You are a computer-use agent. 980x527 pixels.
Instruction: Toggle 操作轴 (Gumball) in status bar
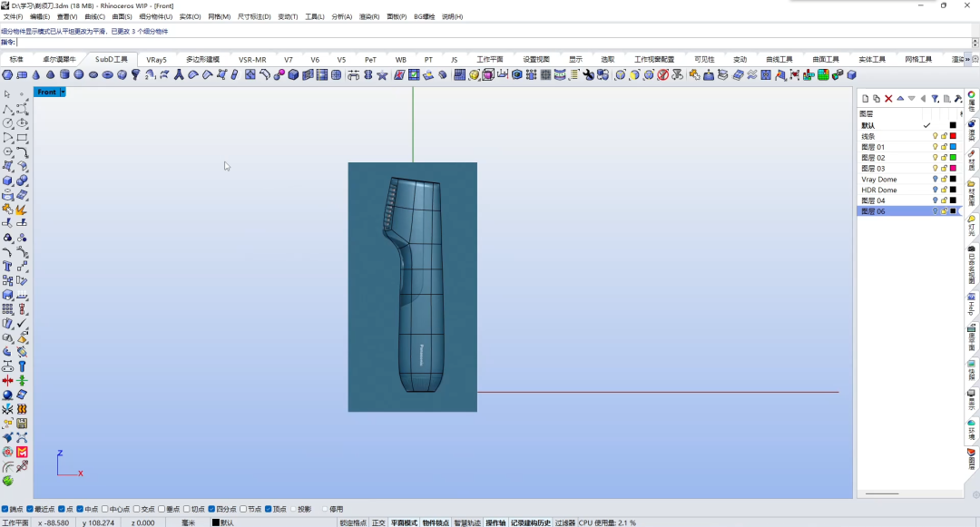coord(495,522)
